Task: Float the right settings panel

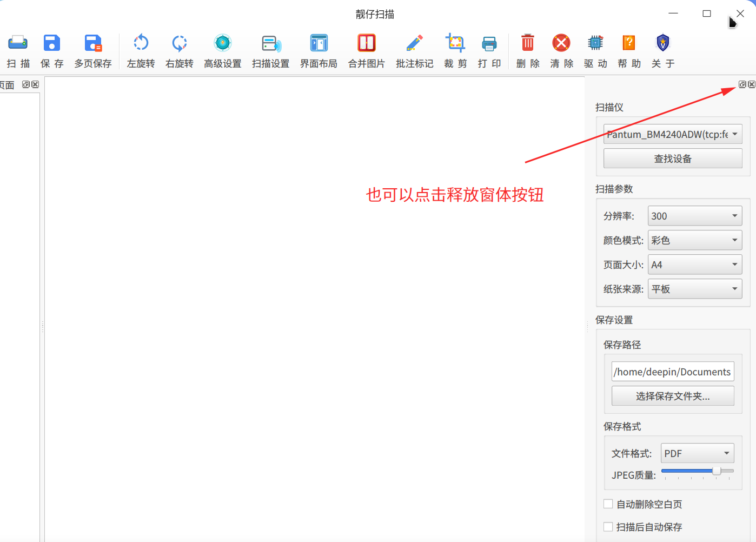Action: point(742,84)
